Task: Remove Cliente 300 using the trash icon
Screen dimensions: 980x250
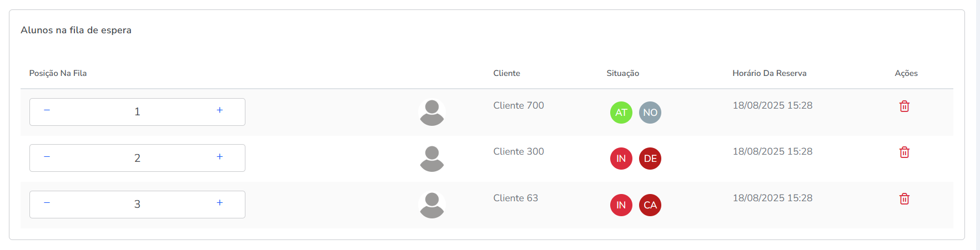Action: (x=904, y=152)
